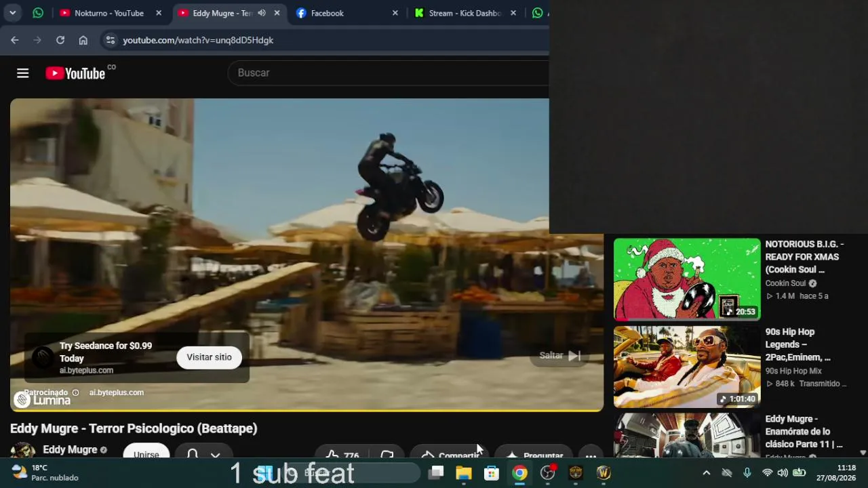The height and width of the screenshot is (488, 868).
Task: Click the ai.byteplus.com sponsored link
Action: (x=117, y=392)
